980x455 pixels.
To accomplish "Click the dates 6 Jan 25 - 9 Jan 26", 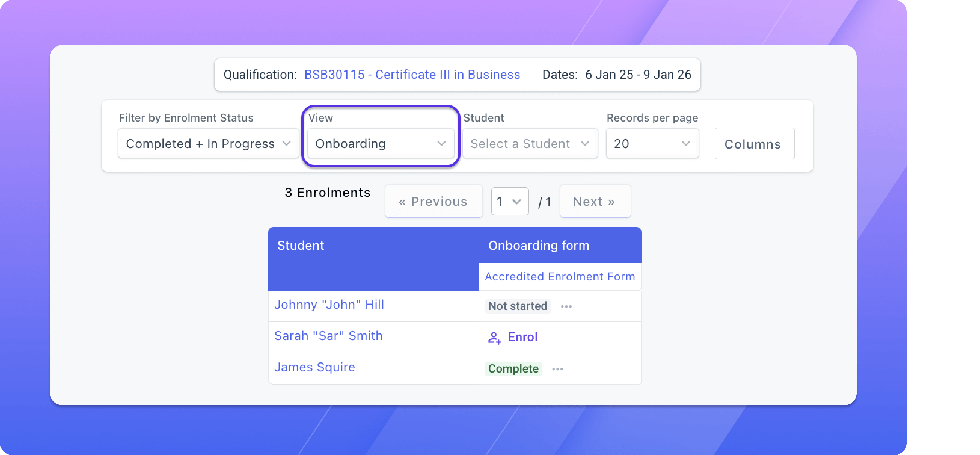I will 638,75.
